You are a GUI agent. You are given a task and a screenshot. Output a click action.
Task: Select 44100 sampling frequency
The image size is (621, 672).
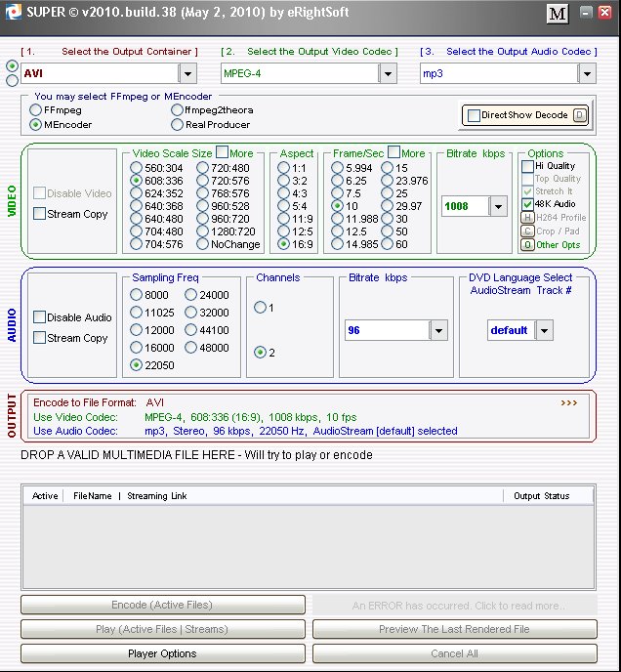pyautogui.click(x=190, y=330)
